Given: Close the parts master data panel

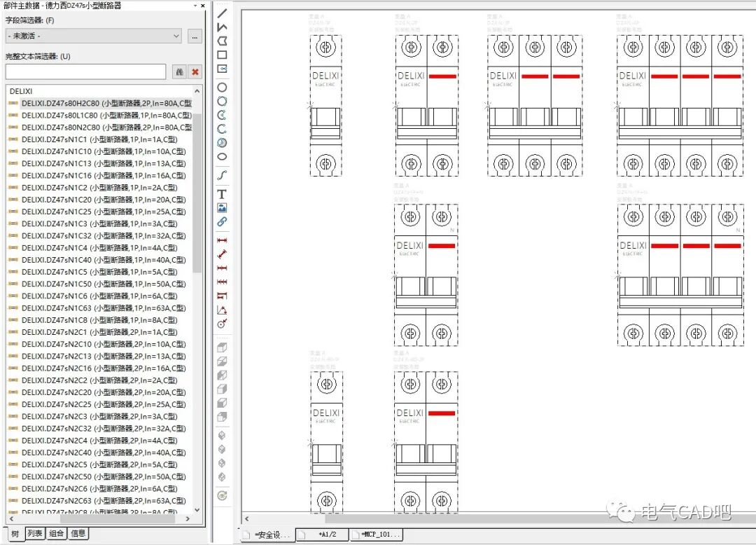Looking at the screenshot, I should coord(202,6).
